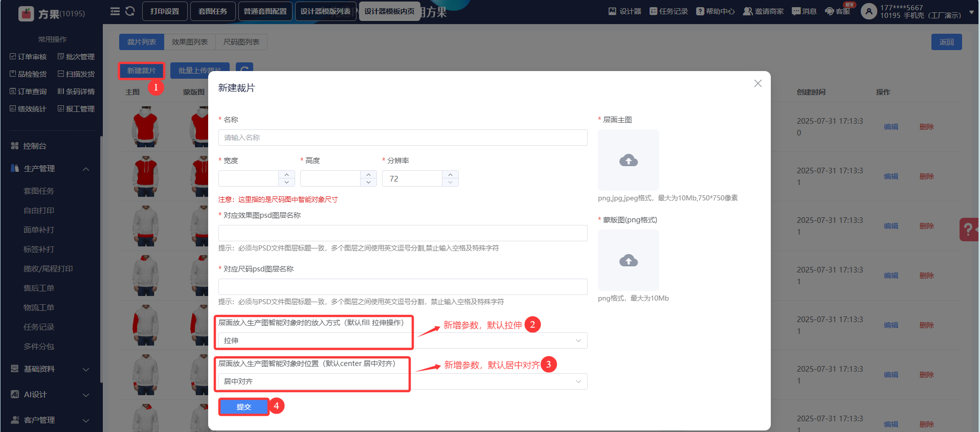980x432 pixels.
Task: Click the red question mark help button
Action: [969, 230]
